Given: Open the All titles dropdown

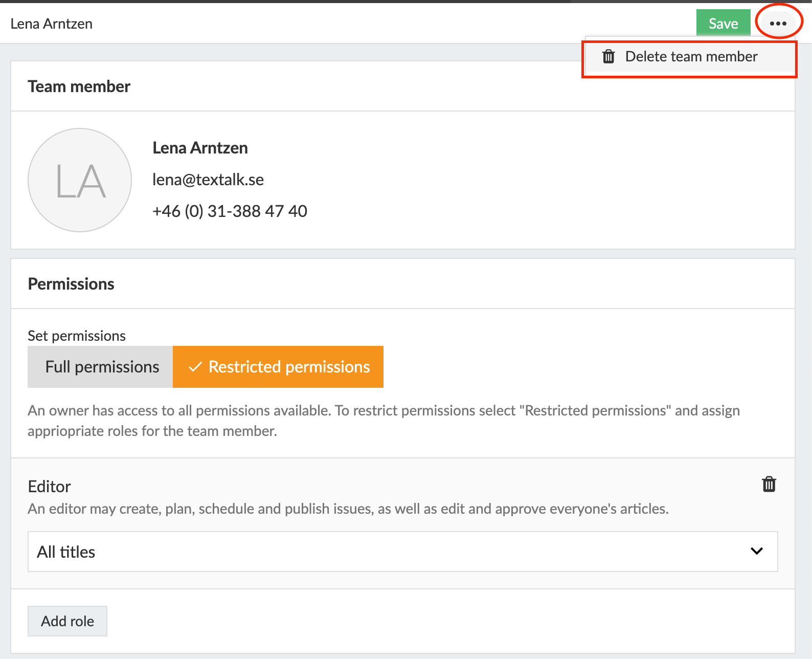Looking at the screenshot, I should click(x=402, y=552).
